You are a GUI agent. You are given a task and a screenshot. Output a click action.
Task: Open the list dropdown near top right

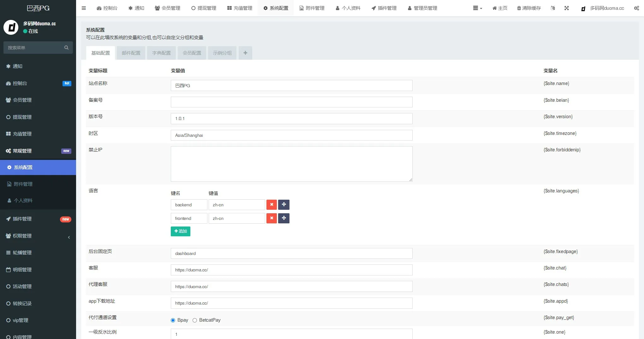click(477, 8)
